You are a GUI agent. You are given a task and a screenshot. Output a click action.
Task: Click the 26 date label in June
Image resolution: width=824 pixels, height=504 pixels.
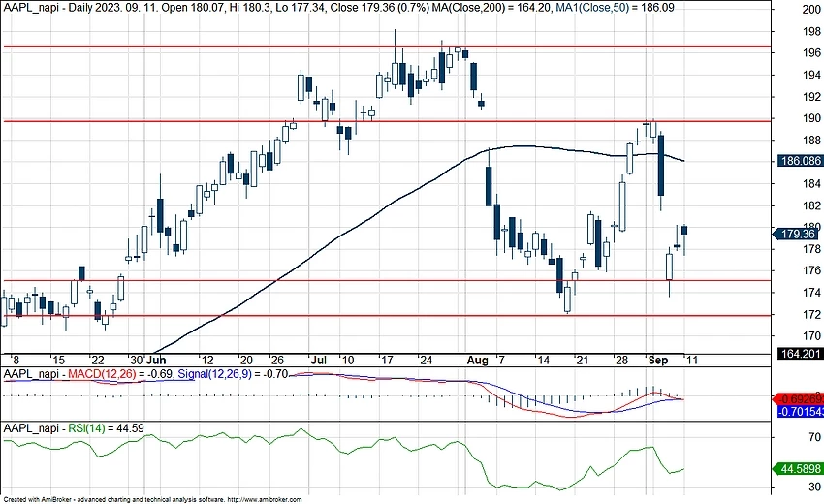tap(277, 360)
